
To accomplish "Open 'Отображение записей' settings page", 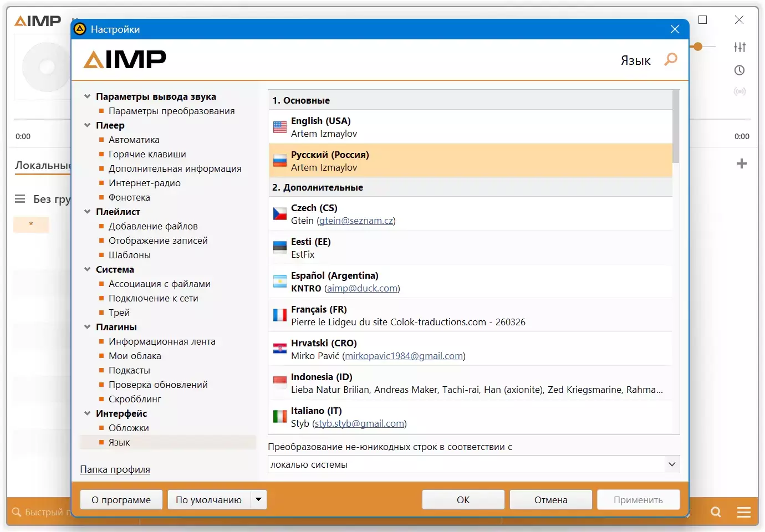I will pyautogui.click(x=158, y=241).
